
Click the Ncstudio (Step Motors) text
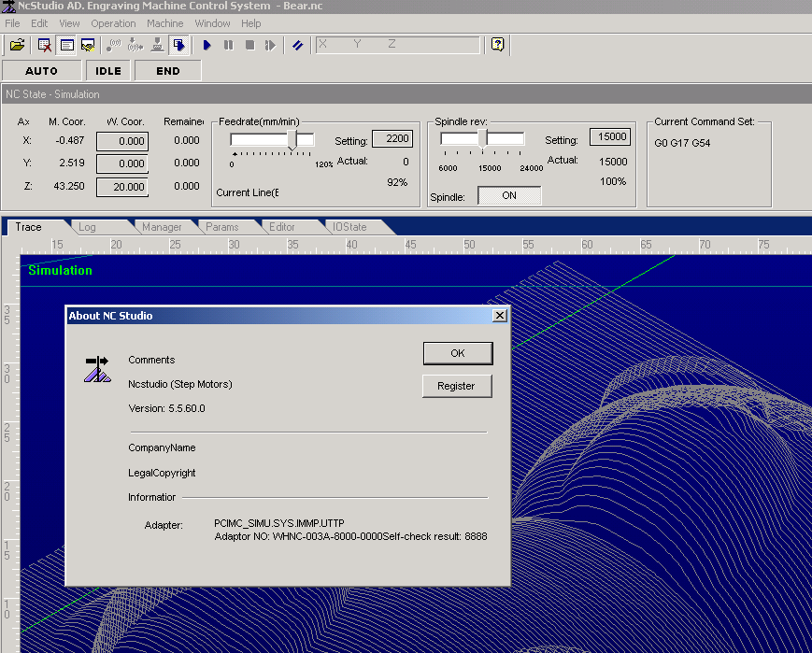coord(180,384)
